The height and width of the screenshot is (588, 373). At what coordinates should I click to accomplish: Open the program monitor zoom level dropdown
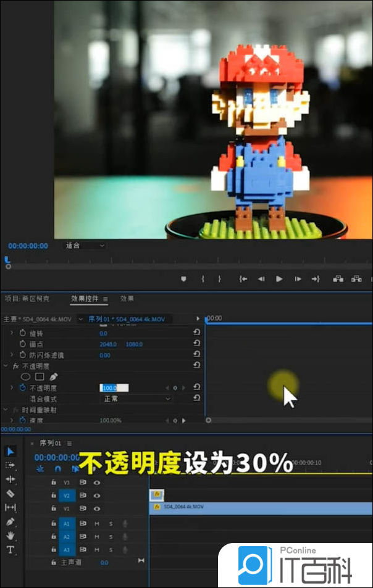tap(85, 246)
